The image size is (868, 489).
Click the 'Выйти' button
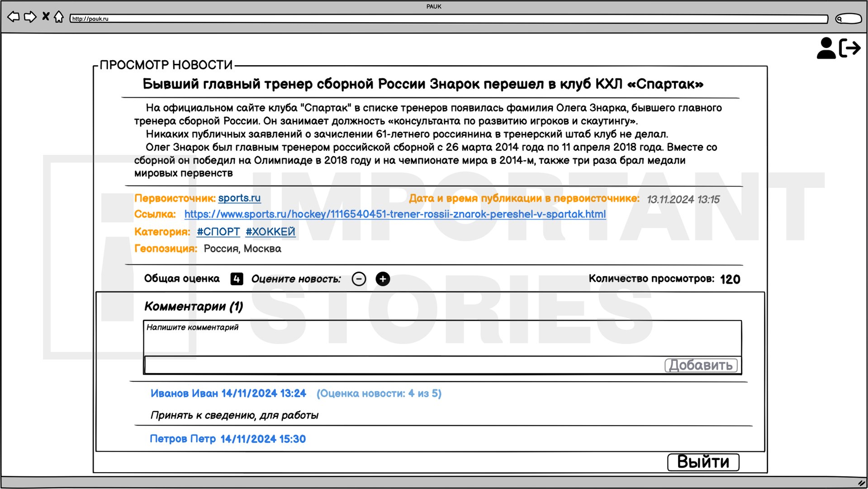click(703, 462)
